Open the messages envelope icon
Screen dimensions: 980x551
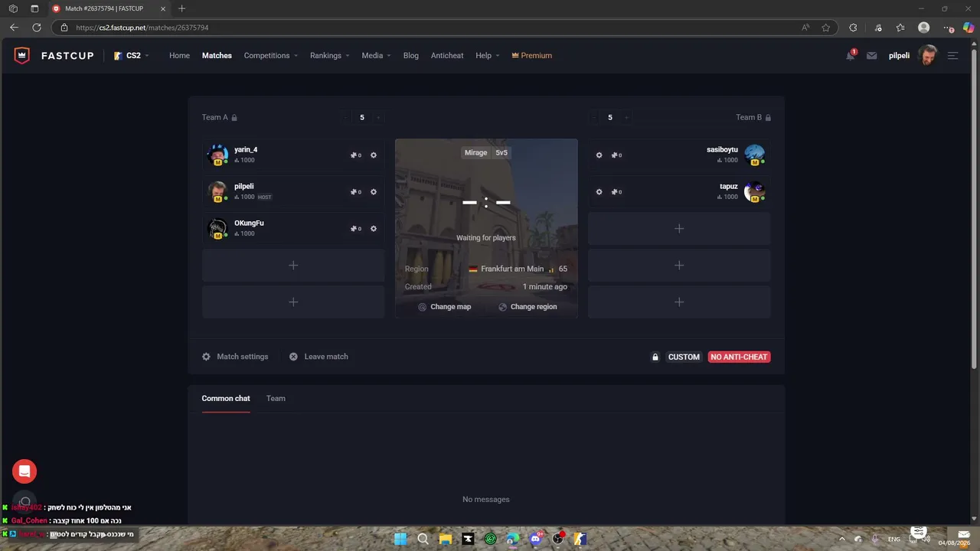[871, 56]
